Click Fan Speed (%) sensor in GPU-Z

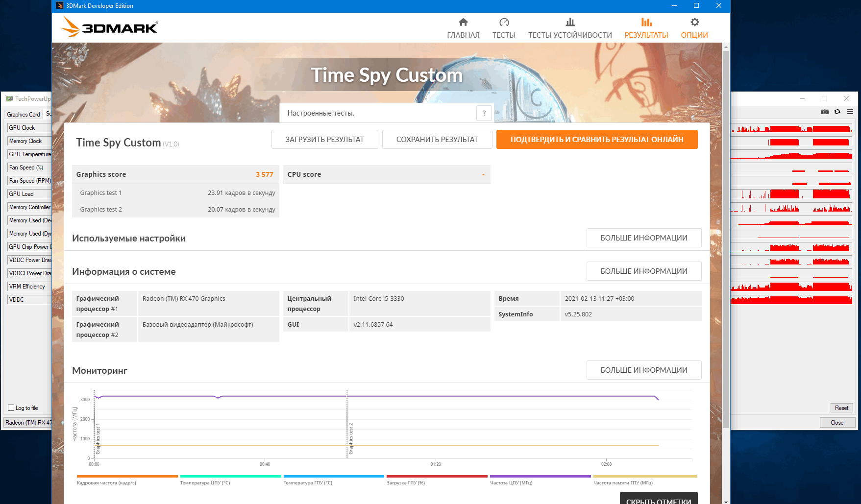tap(29, 168)
